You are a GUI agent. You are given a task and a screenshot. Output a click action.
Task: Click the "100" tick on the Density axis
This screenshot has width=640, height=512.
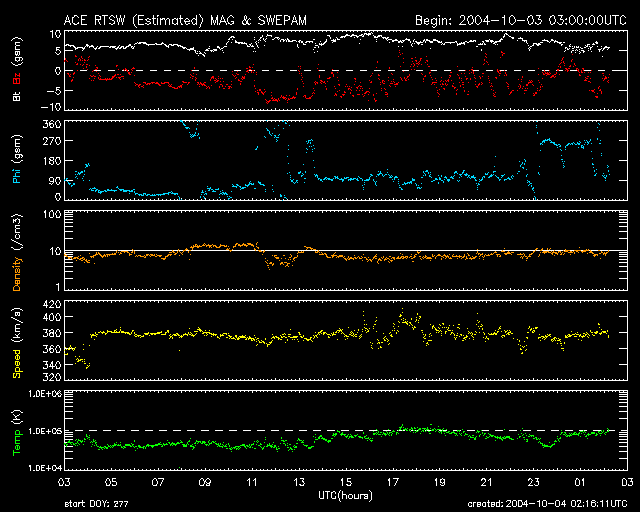coord(52,214)
